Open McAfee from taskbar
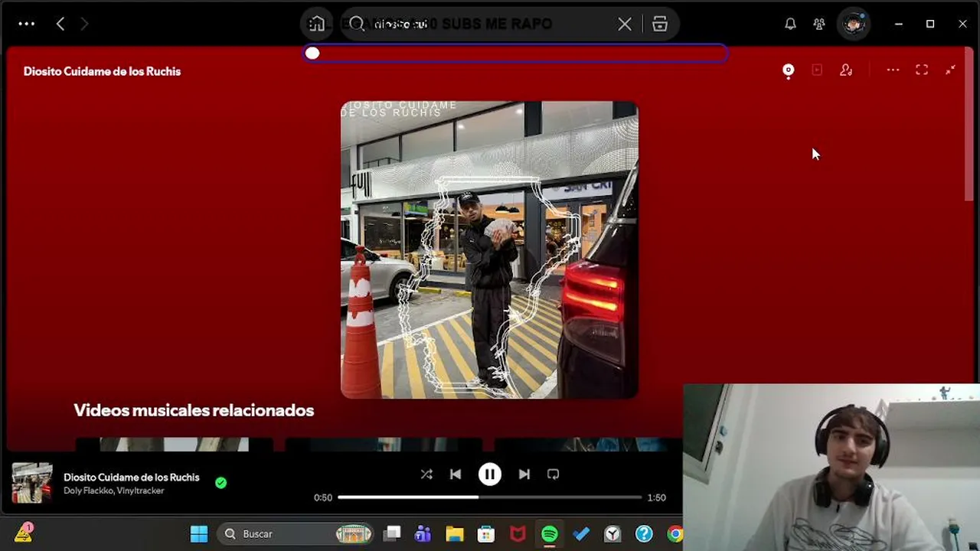The height and width of the screenshot is (551, 980). (x=518, y=534)
